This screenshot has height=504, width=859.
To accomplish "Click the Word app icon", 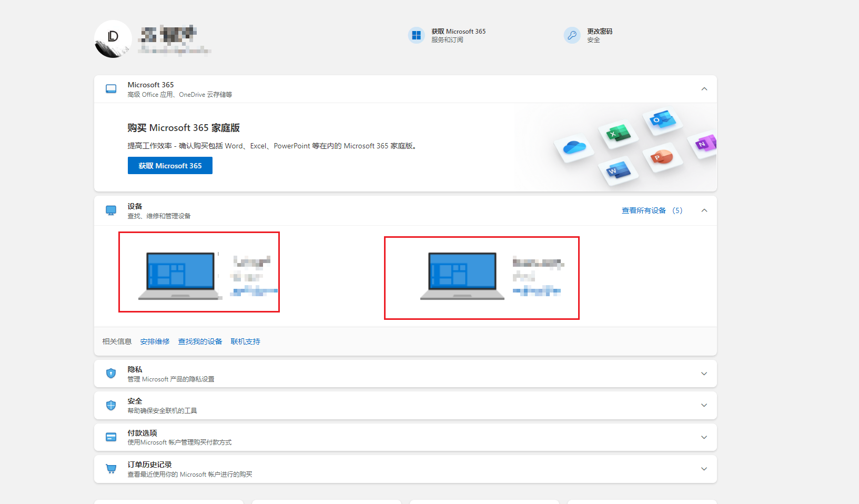I will [618, 171].
